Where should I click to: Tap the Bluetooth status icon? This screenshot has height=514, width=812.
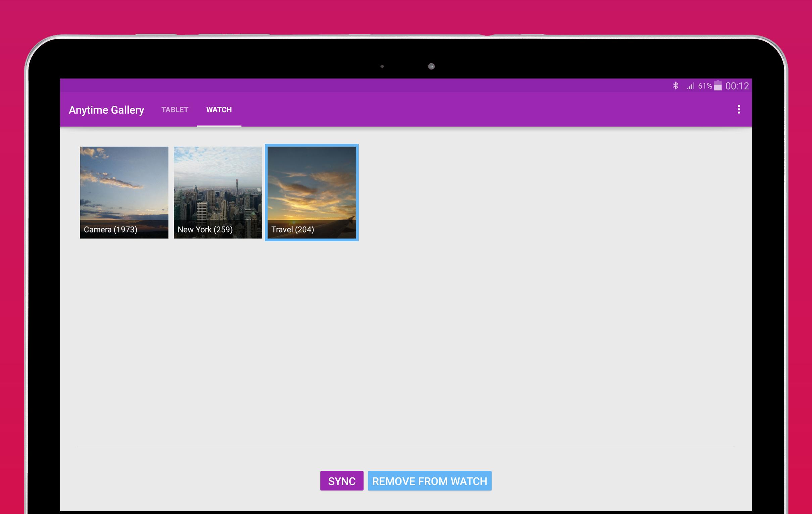pos(675,86)
